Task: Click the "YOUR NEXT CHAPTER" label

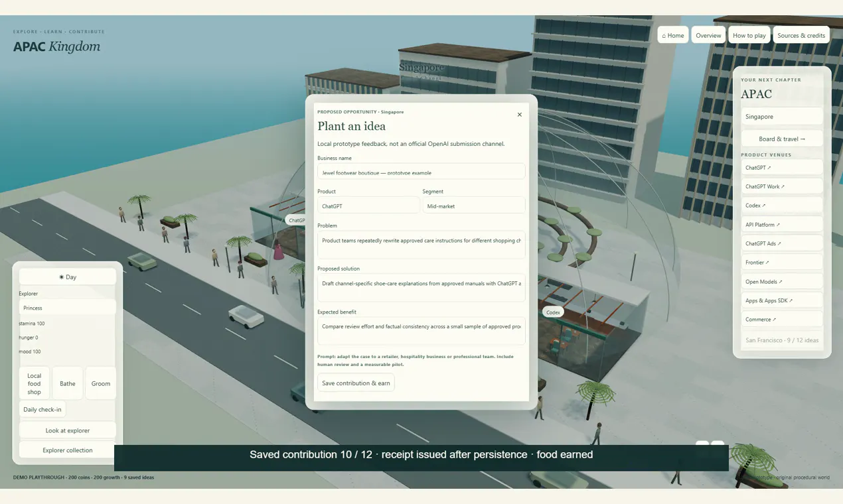Action: pyautogui.click(x=771, y=80)
